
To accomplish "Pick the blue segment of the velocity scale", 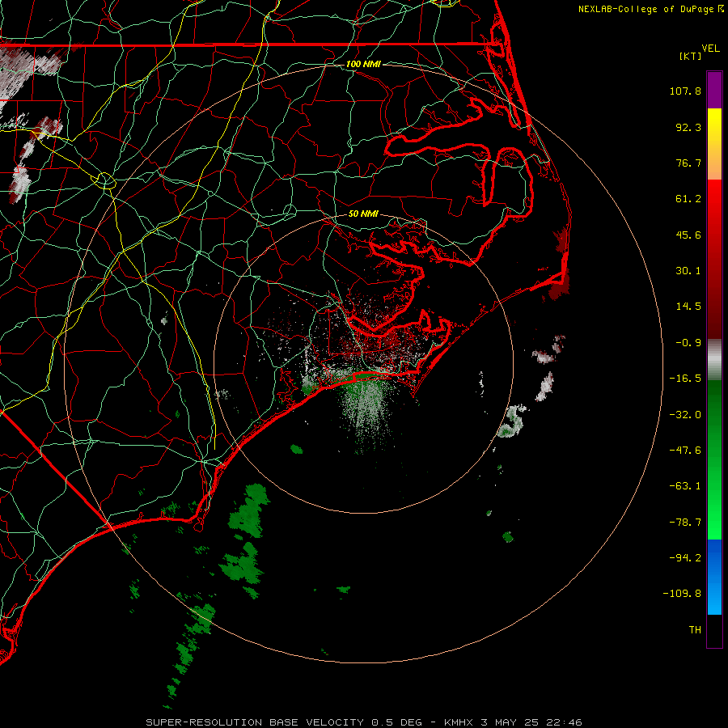I will (714, 577).
